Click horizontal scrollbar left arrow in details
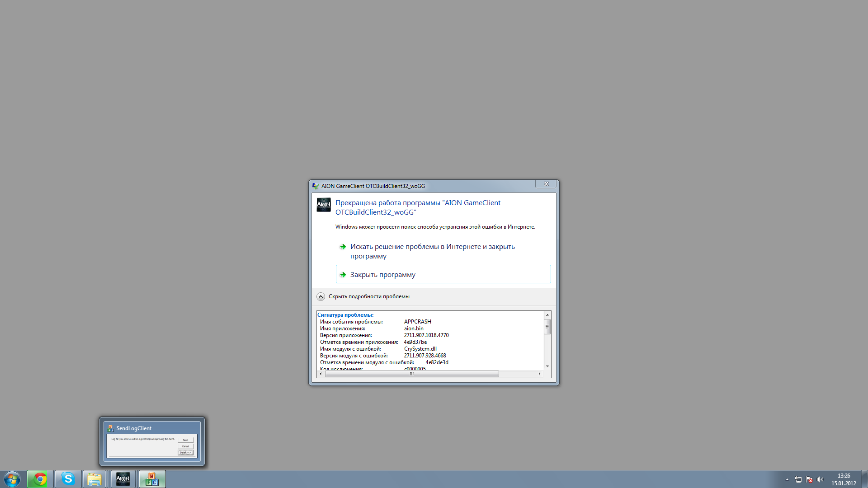868x488 pixels. (321, 374)
